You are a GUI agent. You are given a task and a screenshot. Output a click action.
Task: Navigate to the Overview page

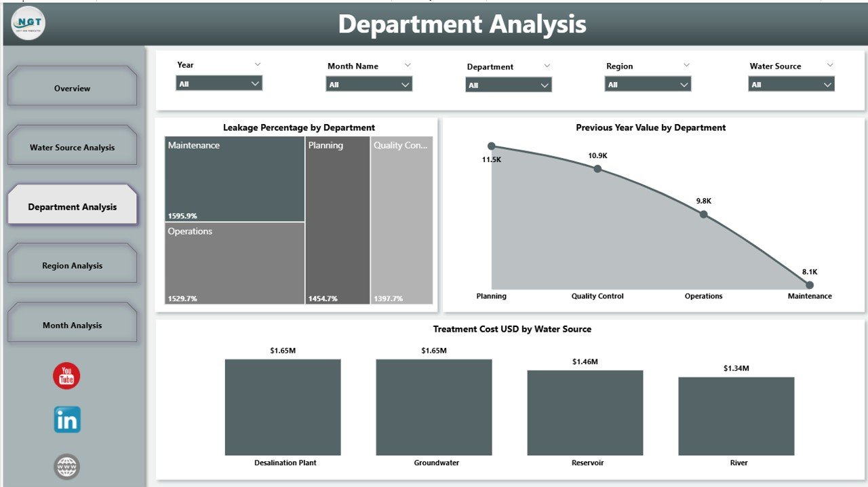pyautogui.click(x=72, y=87)
